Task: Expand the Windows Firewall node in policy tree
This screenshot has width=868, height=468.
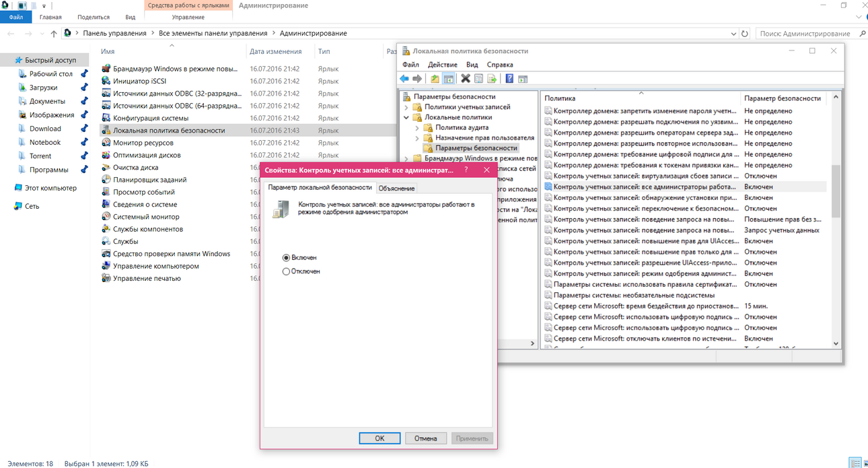Action: point(406,158)
